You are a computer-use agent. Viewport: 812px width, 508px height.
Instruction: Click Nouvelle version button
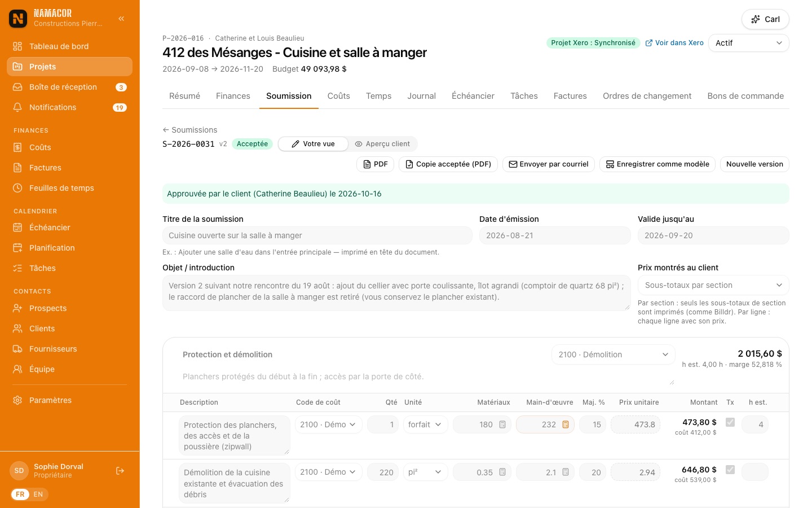coord(754,164)
